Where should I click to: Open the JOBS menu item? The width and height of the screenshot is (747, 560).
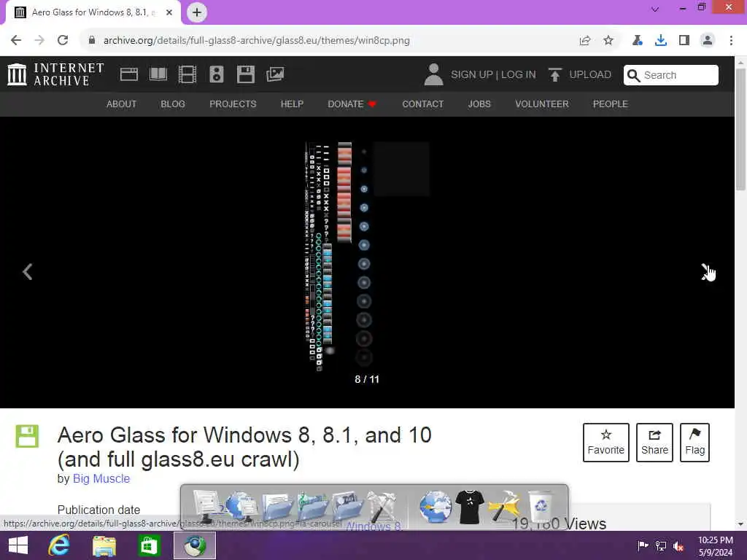click(x=479, y=104)
